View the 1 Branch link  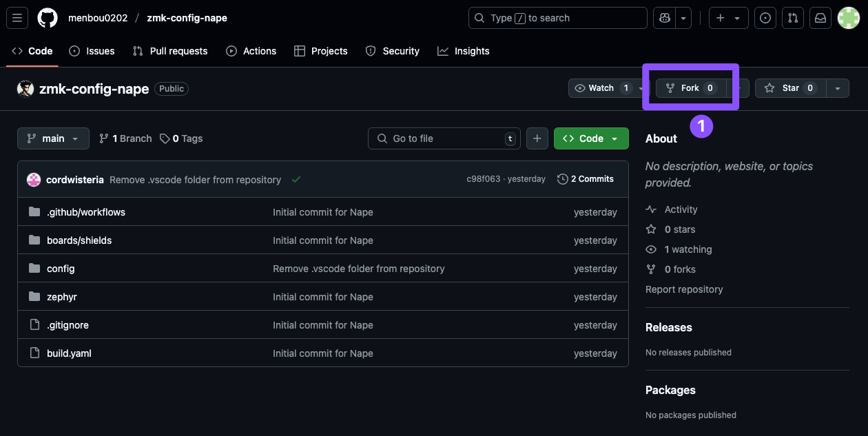[x=125, y=138]
